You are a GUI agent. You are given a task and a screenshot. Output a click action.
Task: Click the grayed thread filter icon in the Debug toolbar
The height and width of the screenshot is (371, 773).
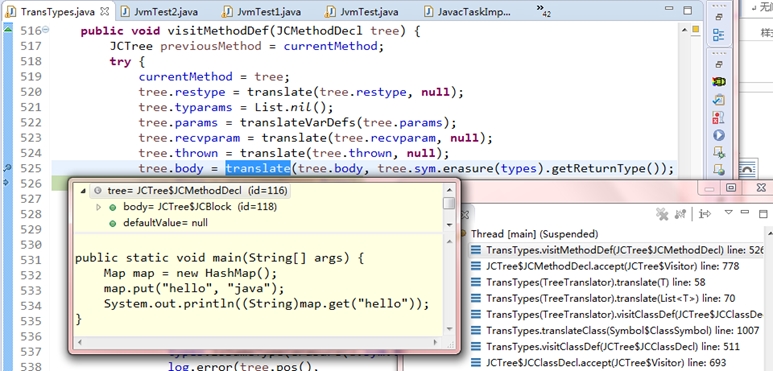click(x=680, y=214)
